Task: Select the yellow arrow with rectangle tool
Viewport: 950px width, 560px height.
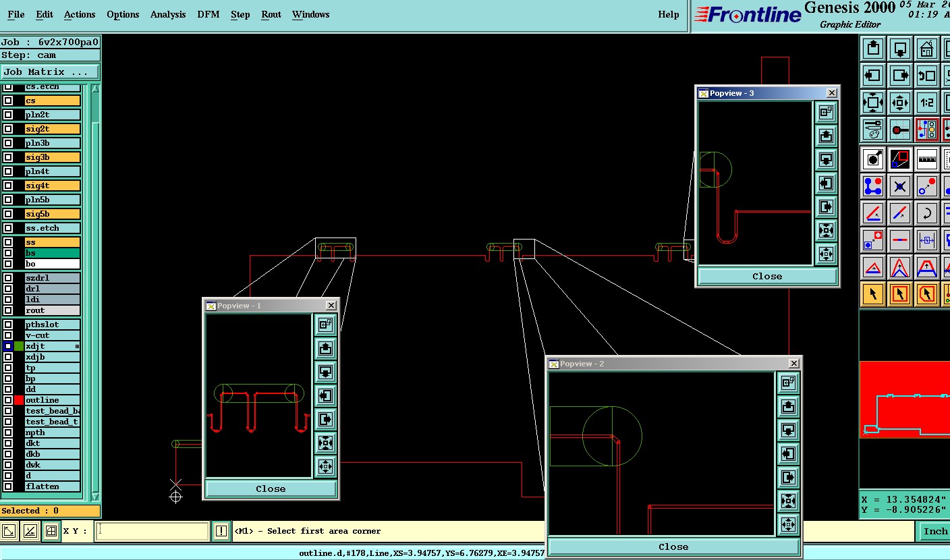Action: 900,294
